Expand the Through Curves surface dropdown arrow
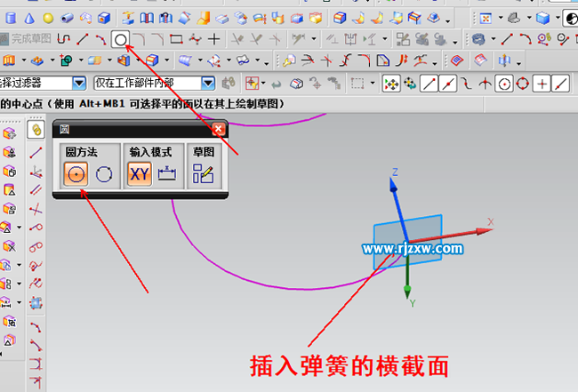This screenshot has height=392, width=578. point(200,60)
